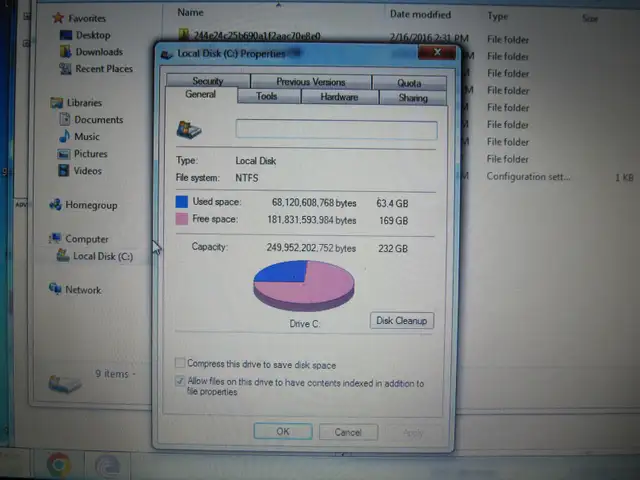Viewport: 640px width, 480px height.
Task: Click the Favorites star icon
Action: point(58,18)
